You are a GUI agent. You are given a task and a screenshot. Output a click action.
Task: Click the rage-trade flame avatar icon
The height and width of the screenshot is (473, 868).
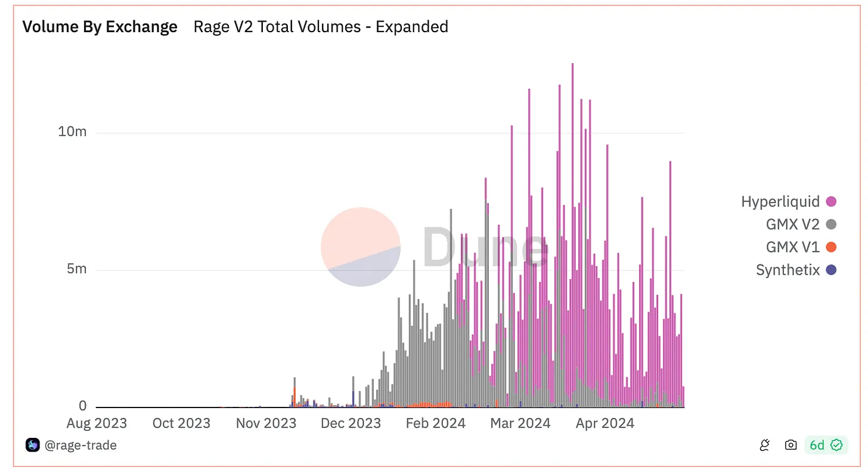tap(32, 445)
